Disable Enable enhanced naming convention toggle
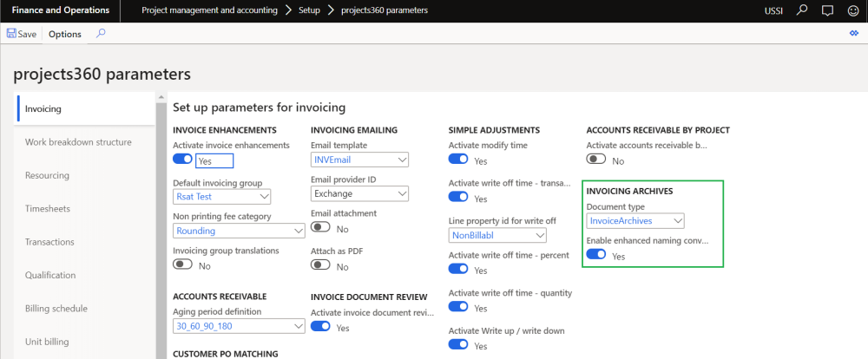 (x=596, y=255)
